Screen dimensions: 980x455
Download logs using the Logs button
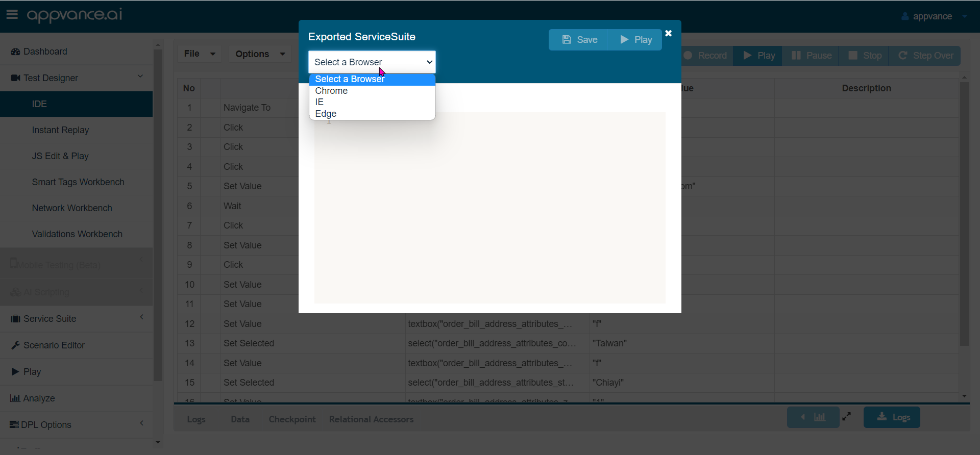pyautogui.click(x=891, y=417)
